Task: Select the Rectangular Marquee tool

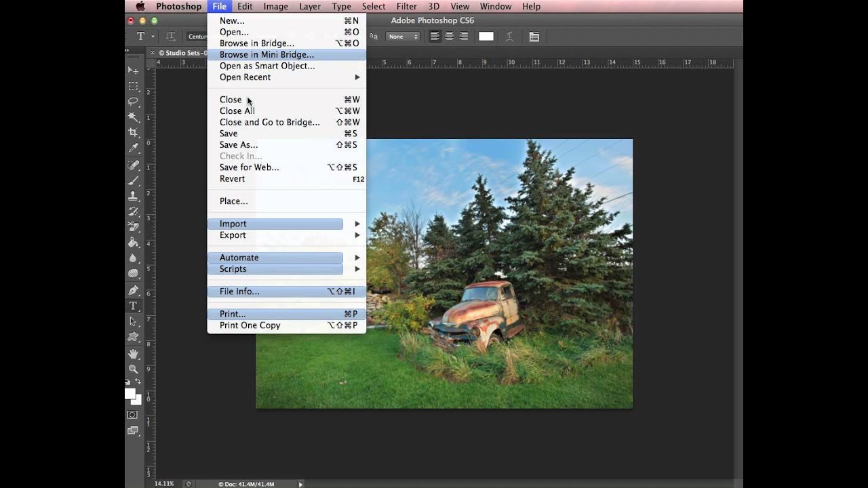Action: [133, 86]
